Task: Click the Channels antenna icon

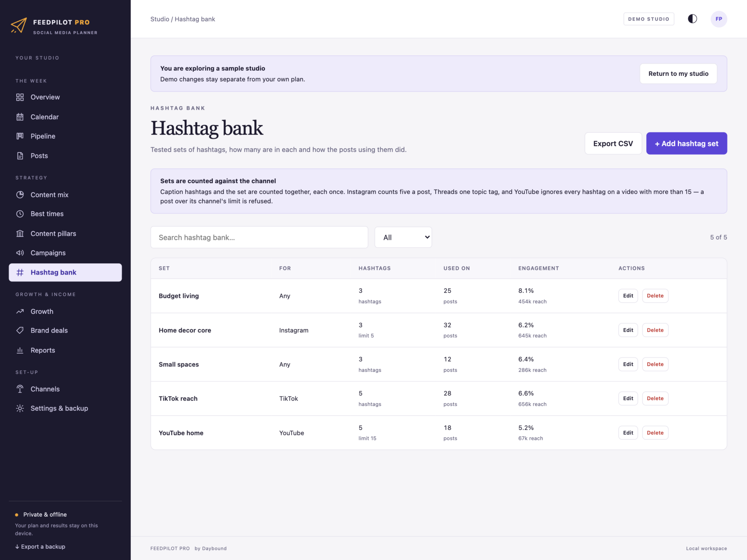Action: (20, 389)
